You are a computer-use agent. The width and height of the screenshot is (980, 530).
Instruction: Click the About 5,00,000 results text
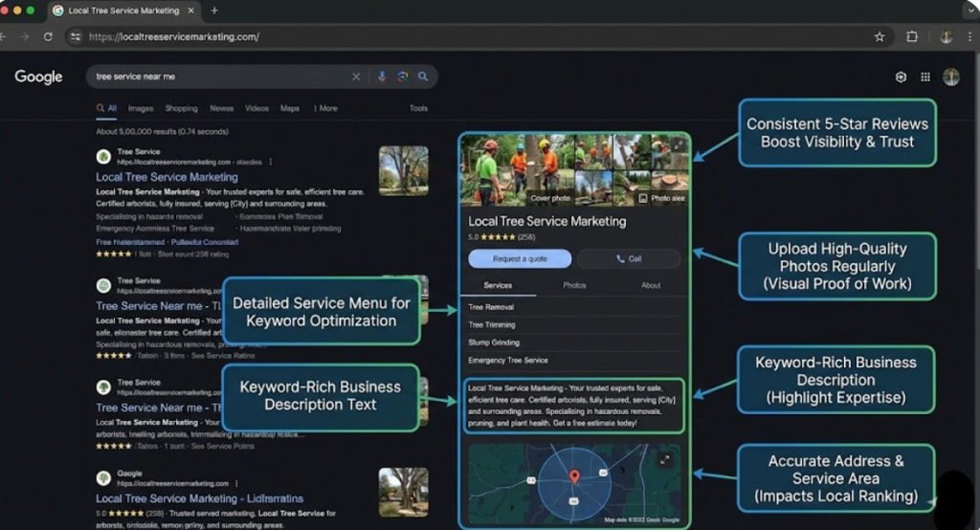(162, 131)
